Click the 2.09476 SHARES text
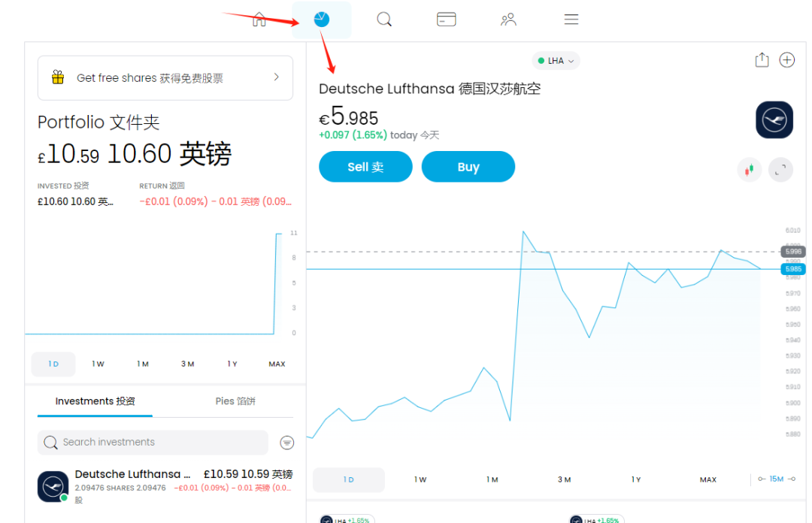Screen dimensions: 812x523 120,488
